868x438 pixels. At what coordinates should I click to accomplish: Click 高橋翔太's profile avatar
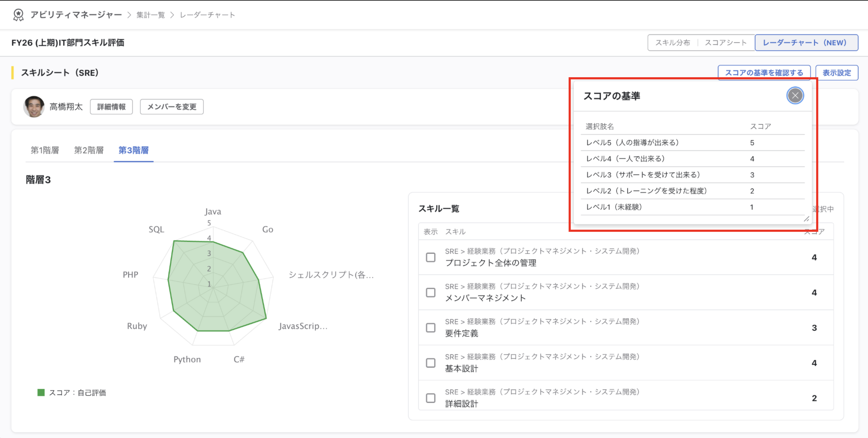click(x=34, y=107)
